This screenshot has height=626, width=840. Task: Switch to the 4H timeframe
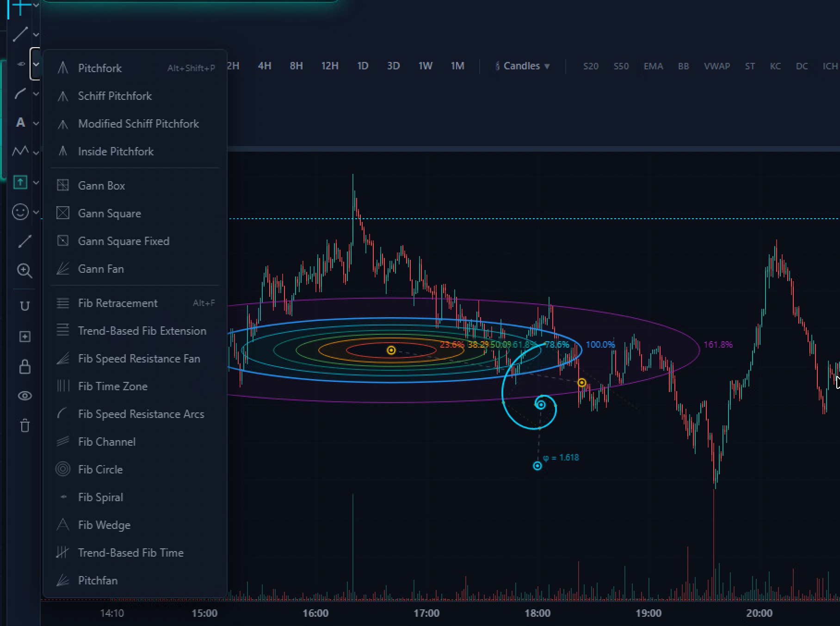(x=264, y=66)
